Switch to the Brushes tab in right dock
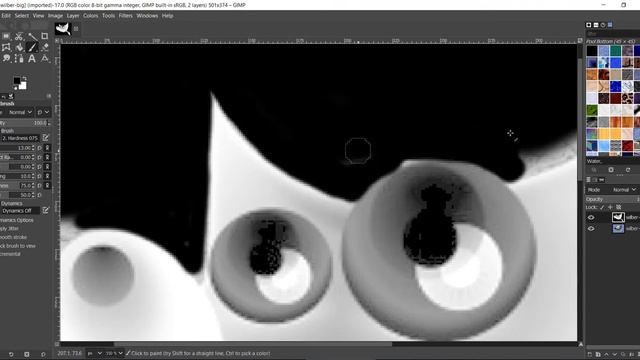Viewport: 640px width, 360px height. pyautogui.click(x=589, y=25)
